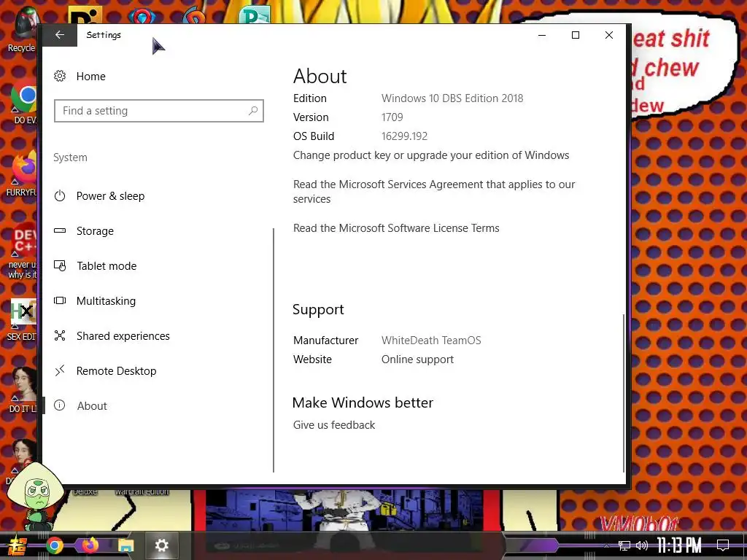Open Chrome from the taskbar
Image resolution: width=747 pixels, height=560 pixels.
(x=54, y=545)
